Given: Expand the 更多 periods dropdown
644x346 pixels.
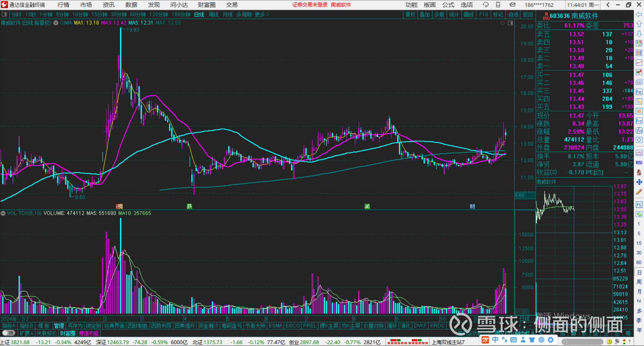Looking at the screenshot, I should (x=262, y=14).
